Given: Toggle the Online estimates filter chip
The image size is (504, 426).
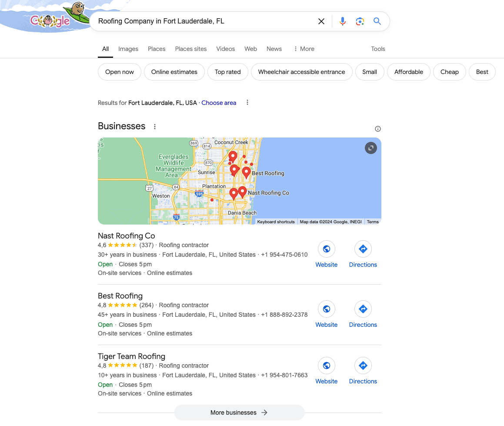Looking at the screenshot, I should pos(174,72).
